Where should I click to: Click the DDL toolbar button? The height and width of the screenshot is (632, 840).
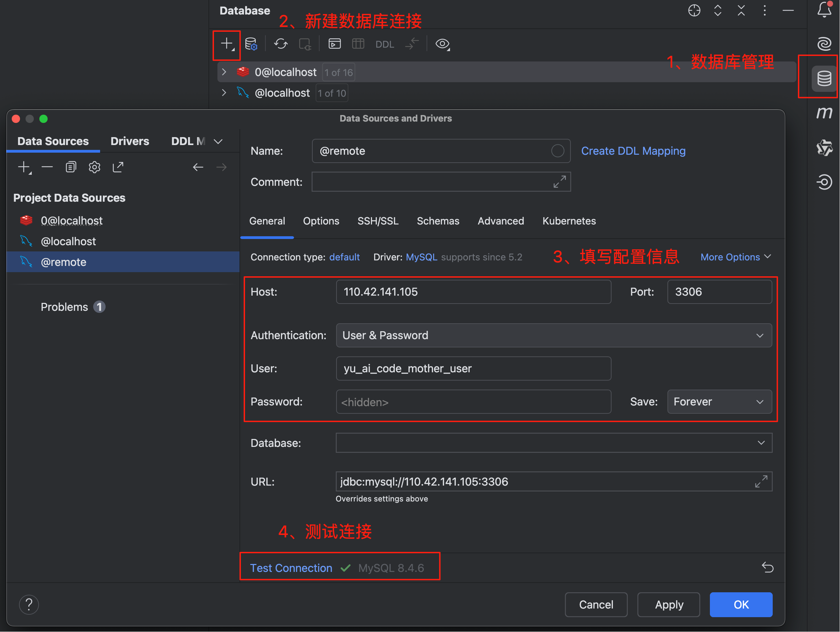pyautogui.click(x=384, y=45)
